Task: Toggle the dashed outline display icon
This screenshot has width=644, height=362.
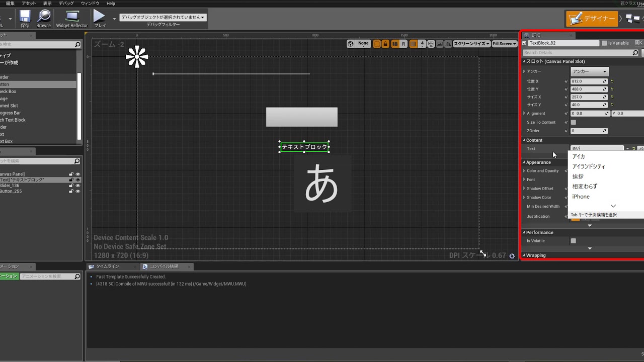Action: tap(377, 44)
